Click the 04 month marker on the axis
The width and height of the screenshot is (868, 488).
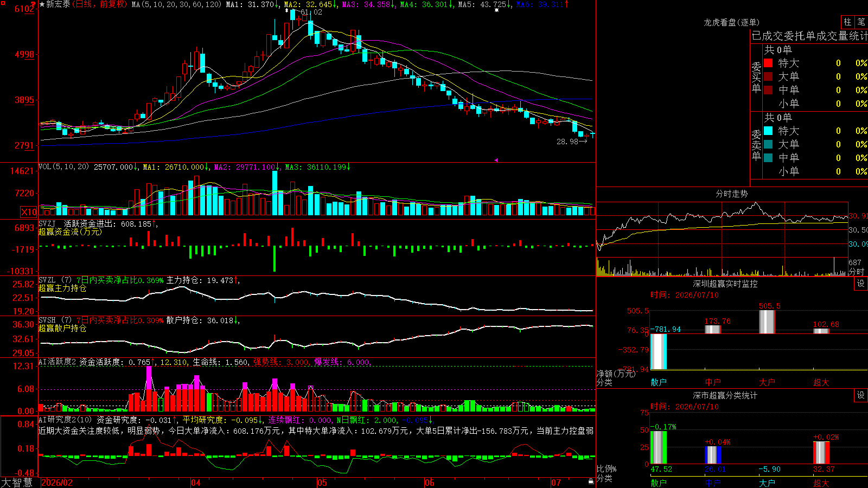point(196,483)
